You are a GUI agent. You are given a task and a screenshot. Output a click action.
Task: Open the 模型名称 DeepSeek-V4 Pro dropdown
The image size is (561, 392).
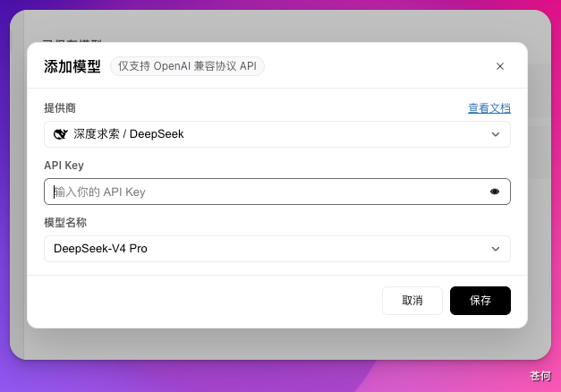[x=277, y=249]
